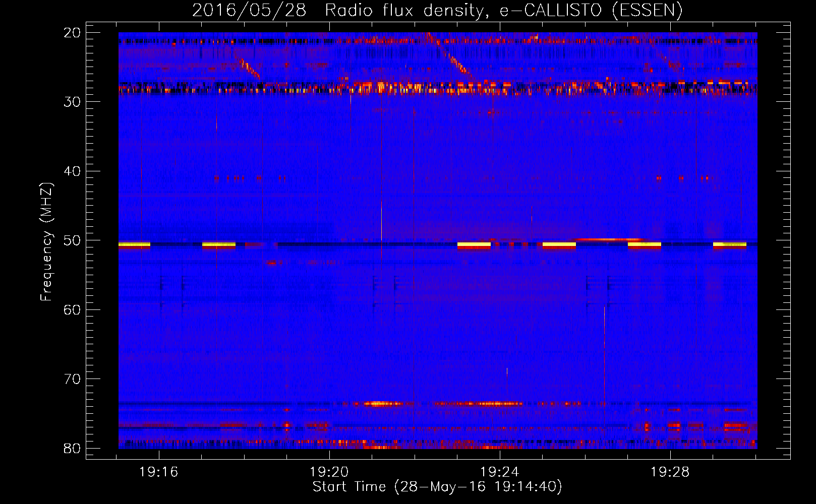Click the yellow emission band near 74 MHz at 19:21
816x504 pixels.
(x=382, y=404)
